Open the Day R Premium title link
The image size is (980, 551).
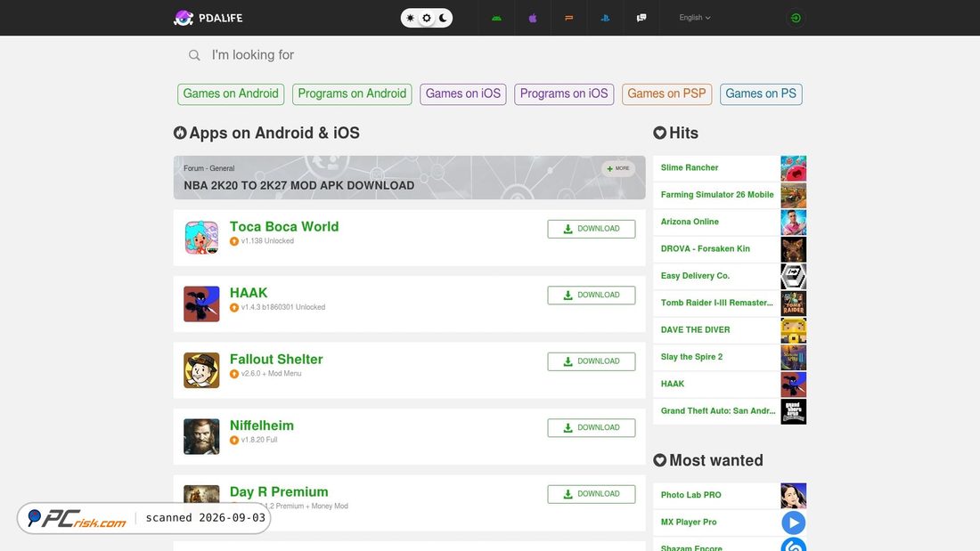point(279,491)
